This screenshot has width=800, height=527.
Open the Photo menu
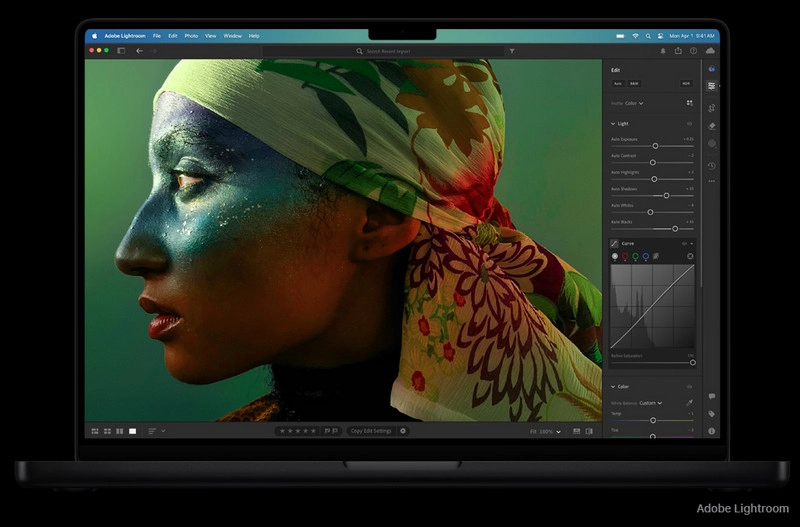pyautogui.click(x=191, y=36)
